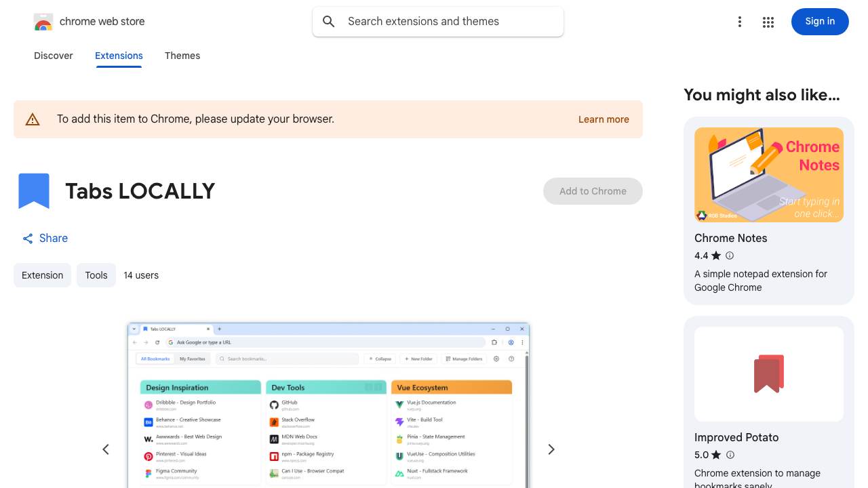Click the star icon next to 5.0 rating
The height and width of the screenshot is (488, 868).
point(717,455)
